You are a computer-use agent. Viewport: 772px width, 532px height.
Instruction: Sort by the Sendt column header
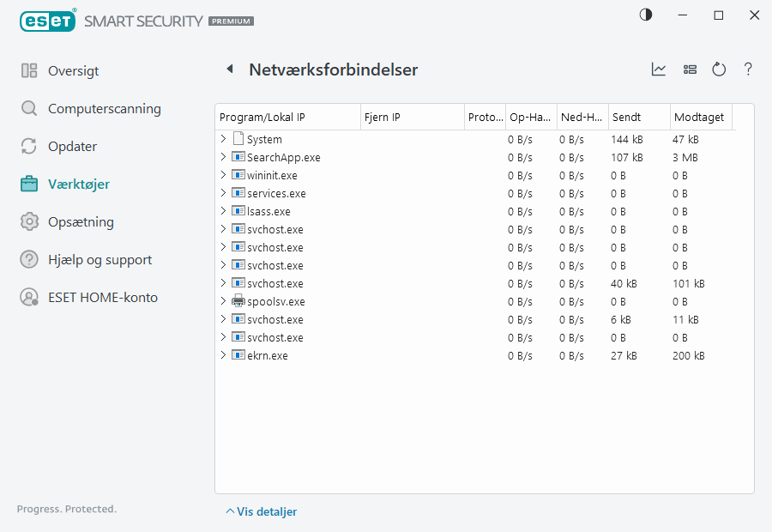click(x=638, y=118)
